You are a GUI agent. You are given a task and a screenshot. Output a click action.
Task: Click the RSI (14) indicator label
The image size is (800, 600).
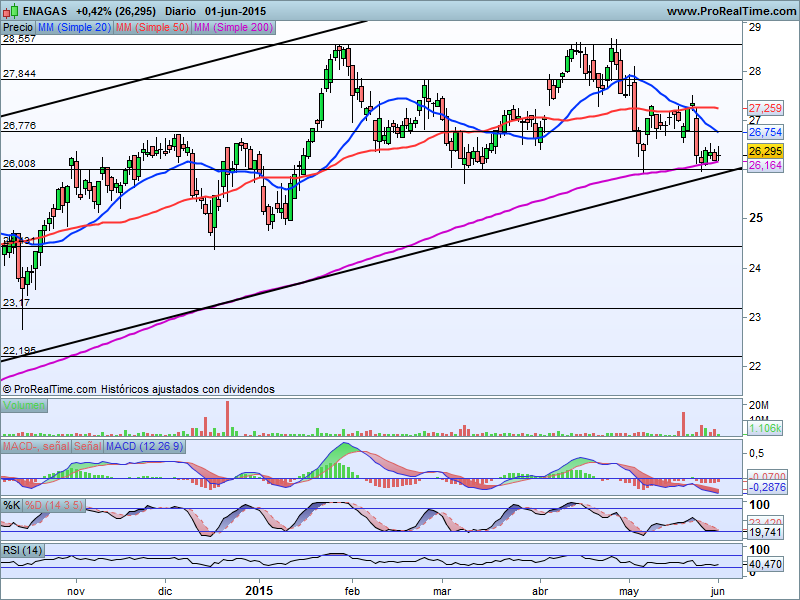(23, 550)
